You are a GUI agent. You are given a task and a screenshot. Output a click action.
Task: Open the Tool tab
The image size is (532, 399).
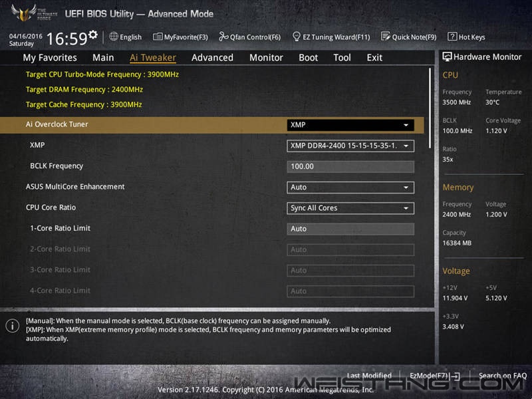tap(342, 58)
